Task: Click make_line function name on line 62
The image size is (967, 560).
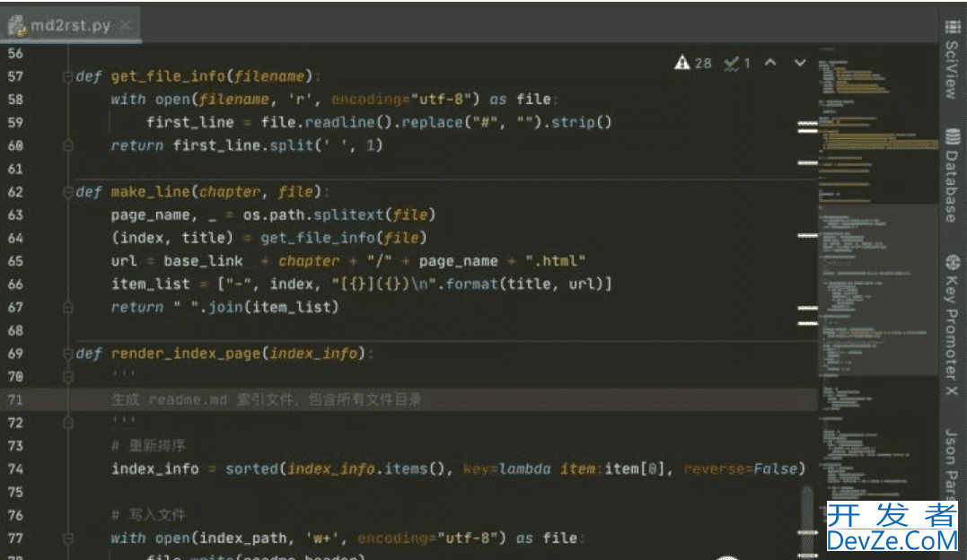Action: tap(151, 192)
